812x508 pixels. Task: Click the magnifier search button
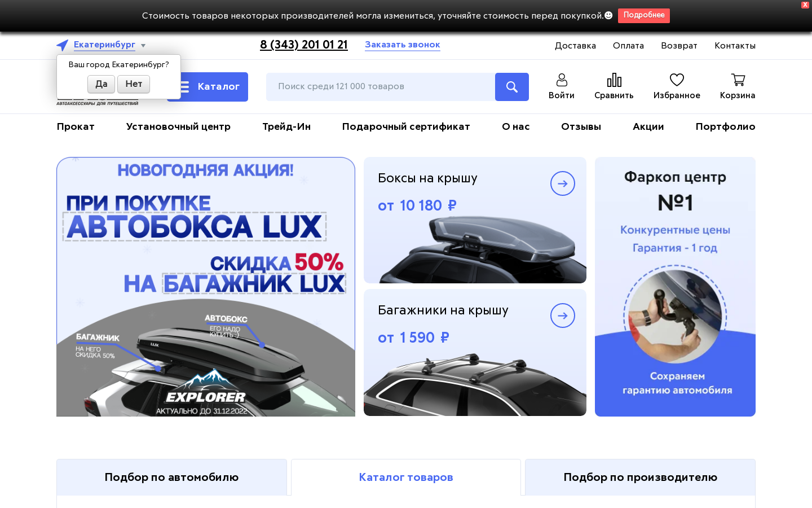point(511,87)
